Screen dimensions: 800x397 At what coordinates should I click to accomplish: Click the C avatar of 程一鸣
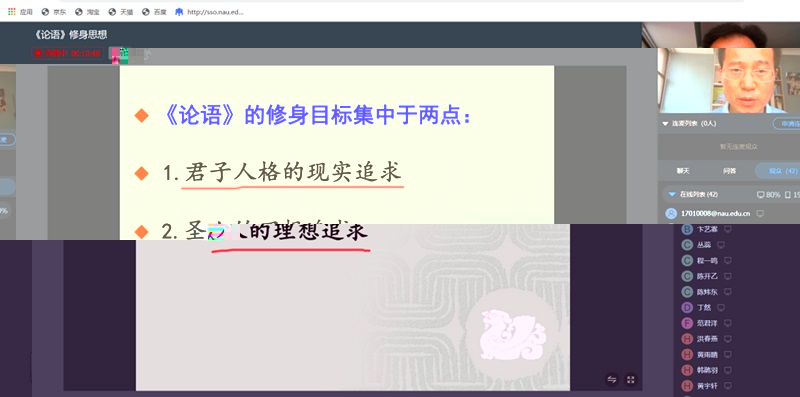point(687,261)
